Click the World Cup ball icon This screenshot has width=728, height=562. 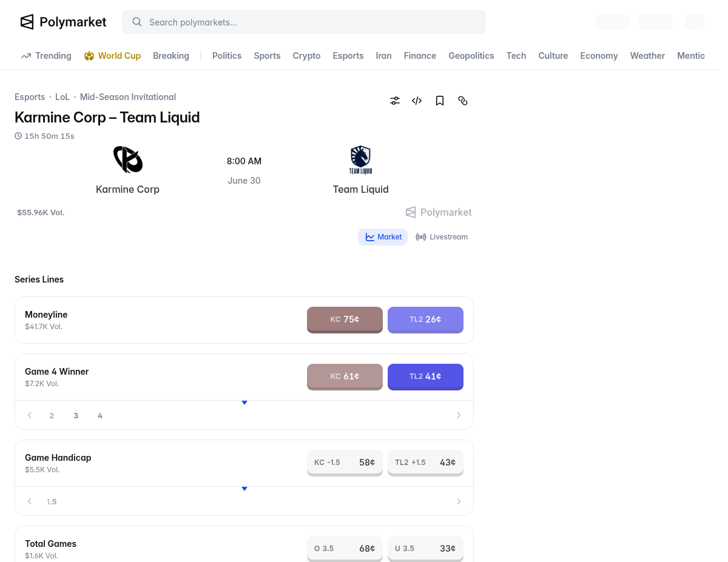[89, 56]
